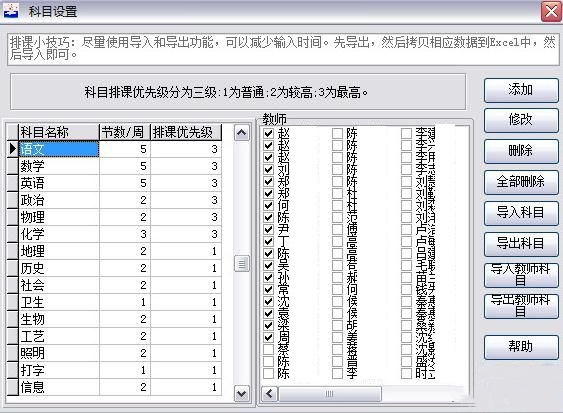563x413 pixels.
Task: Select the 生物 subject row
Action: coord(120,319)
